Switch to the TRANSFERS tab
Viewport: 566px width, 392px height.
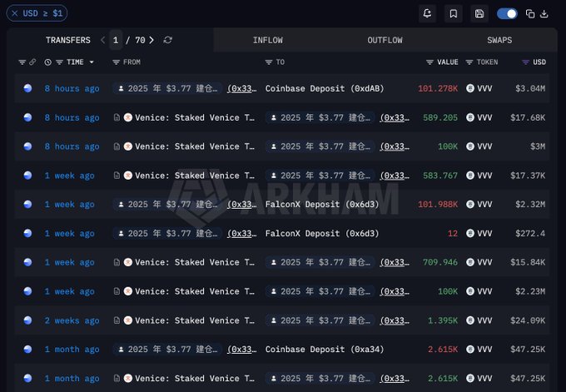[68, 40]
